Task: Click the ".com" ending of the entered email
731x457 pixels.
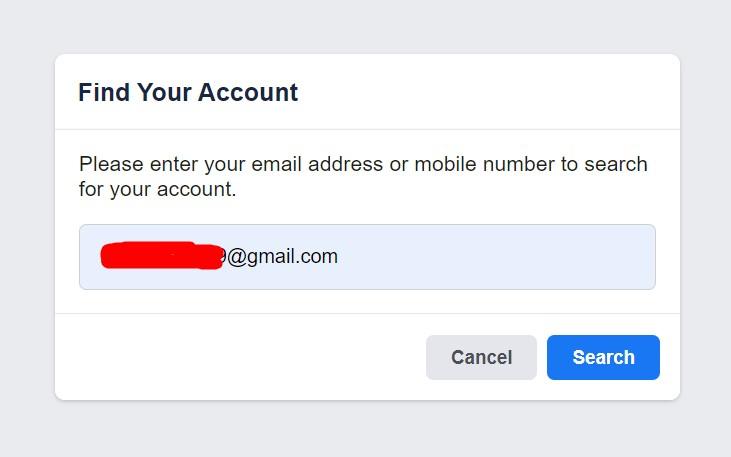Action: click(319, 257)
